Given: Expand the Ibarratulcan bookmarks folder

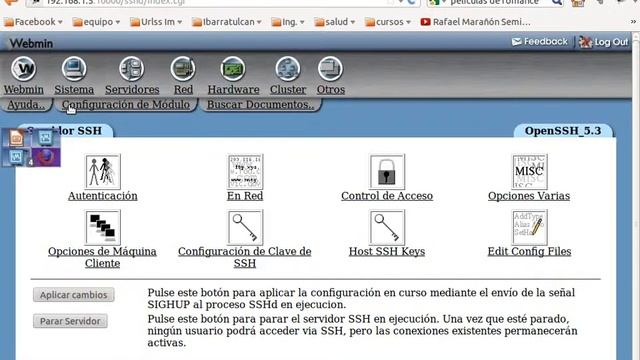Looking at the screenshot, I should [227, 22].
